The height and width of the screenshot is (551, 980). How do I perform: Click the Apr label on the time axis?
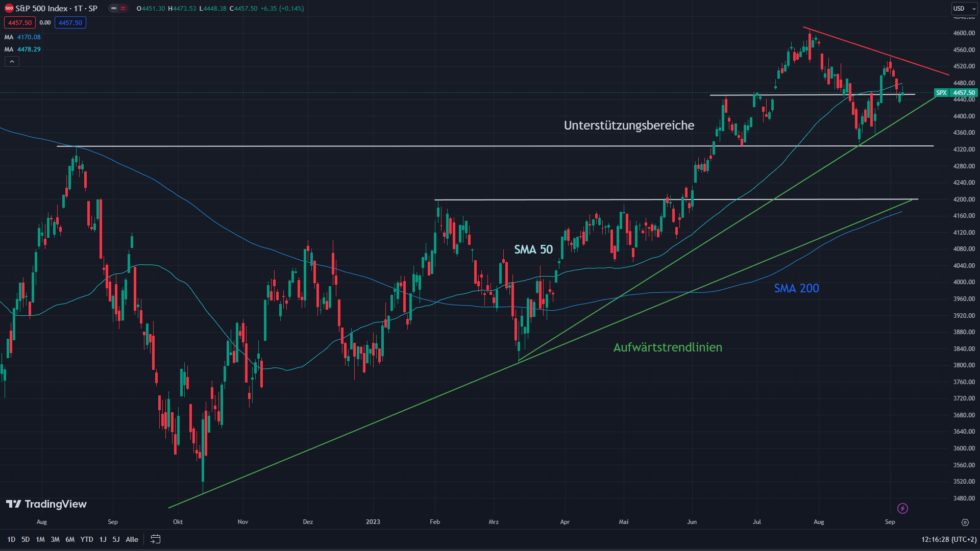565,522
